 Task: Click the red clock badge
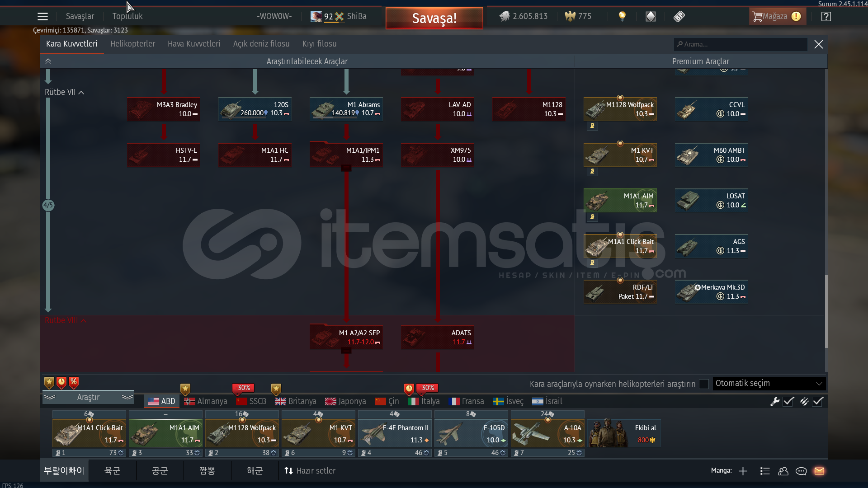click(61, 382)
